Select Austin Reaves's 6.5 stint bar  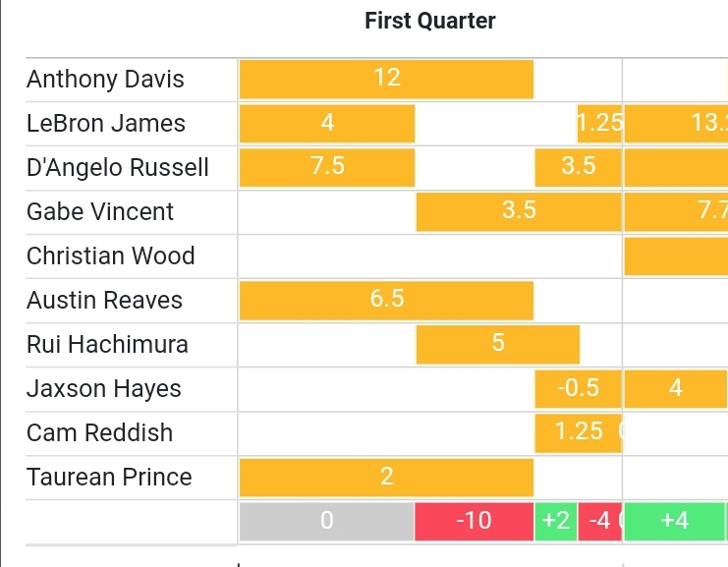(x=386, y=301)
